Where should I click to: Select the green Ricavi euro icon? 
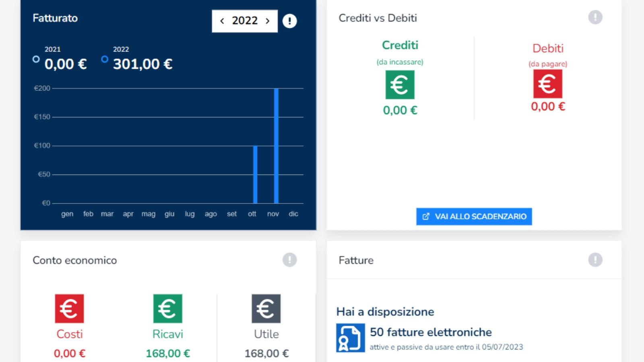(x=167, y=309)
